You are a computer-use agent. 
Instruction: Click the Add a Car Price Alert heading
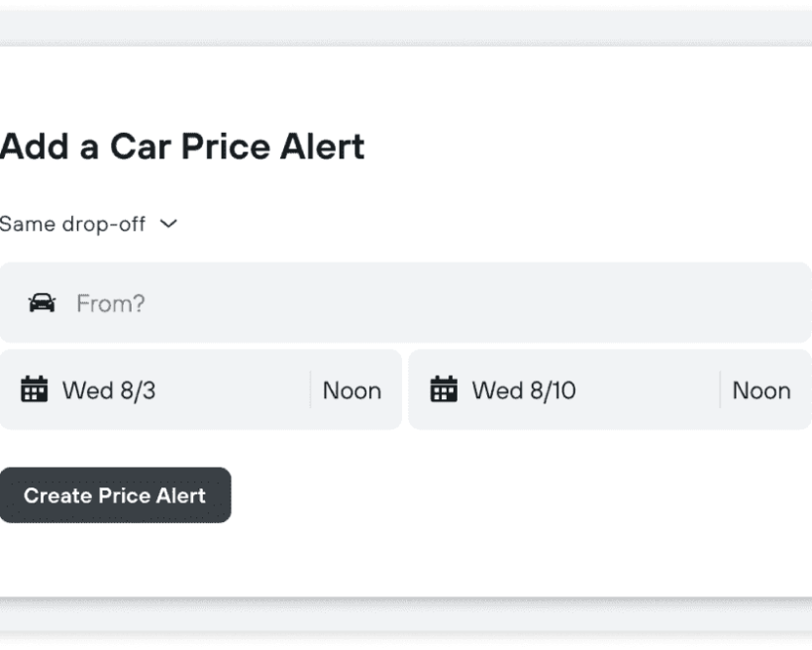pos(182,146)
